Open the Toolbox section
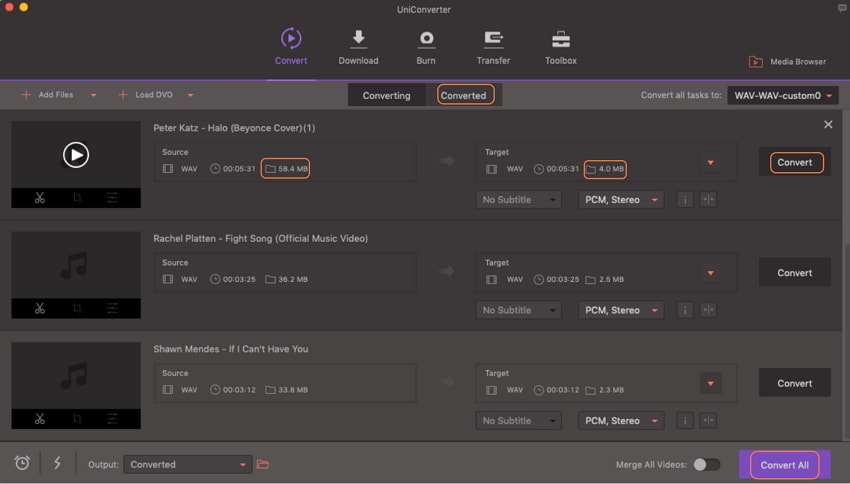 [x=561, y=47]
